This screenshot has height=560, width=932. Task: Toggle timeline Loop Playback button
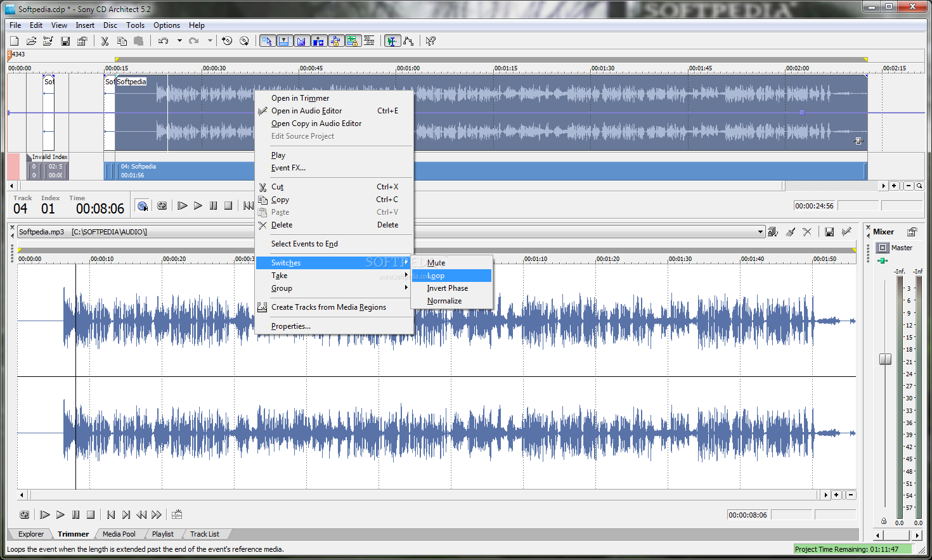[162, 206]
